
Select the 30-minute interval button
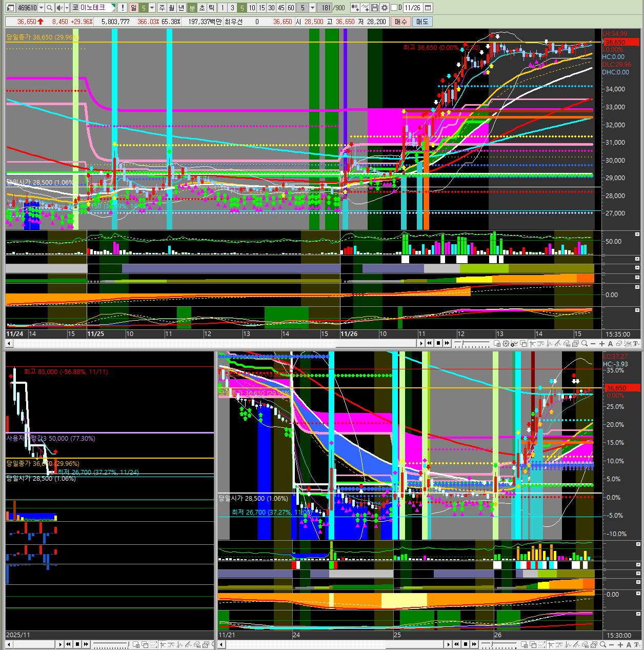[271, 8]
